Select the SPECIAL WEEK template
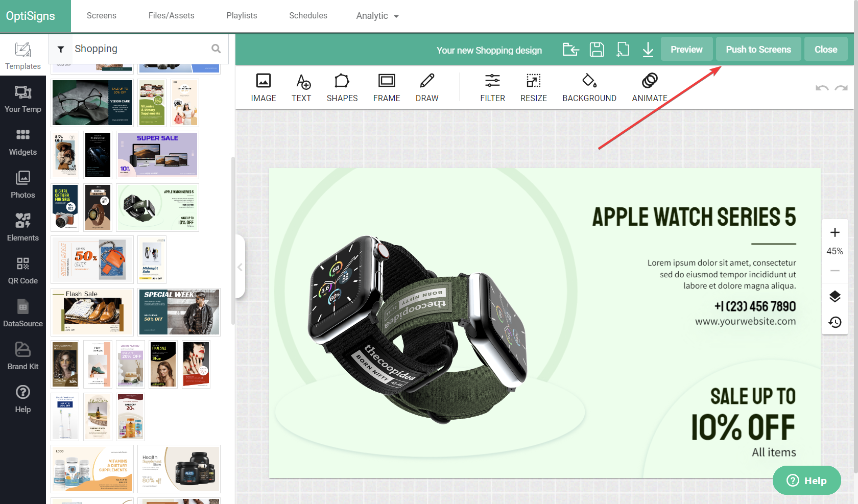Viewport: 858px width, 504px height. [179, 312]
